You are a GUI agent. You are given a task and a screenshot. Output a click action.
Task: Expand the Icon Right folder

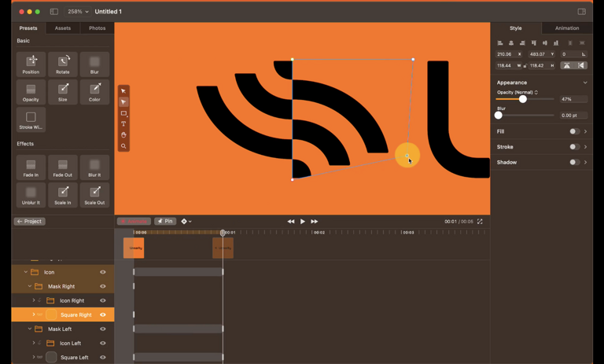pos(34,300)
